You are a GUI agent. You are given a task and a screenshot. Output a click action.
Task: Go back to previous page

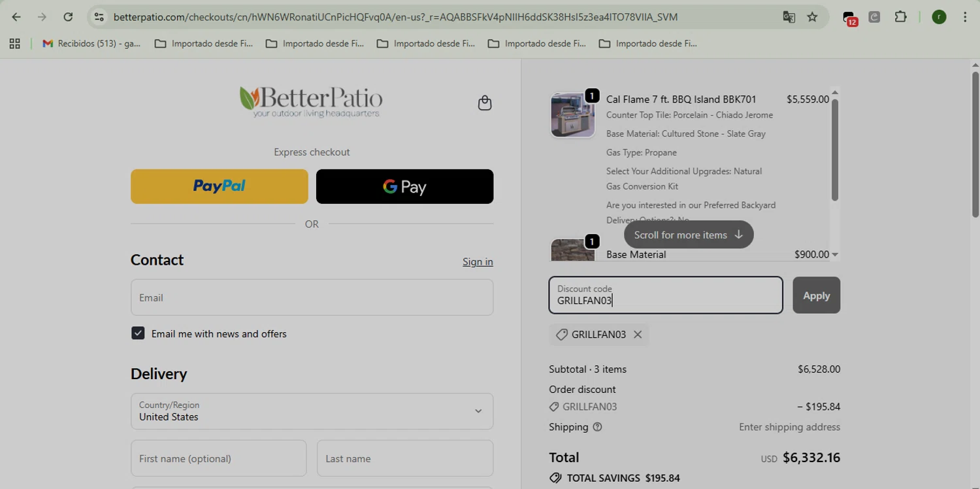pyautogui.click(x=16, y=17)
